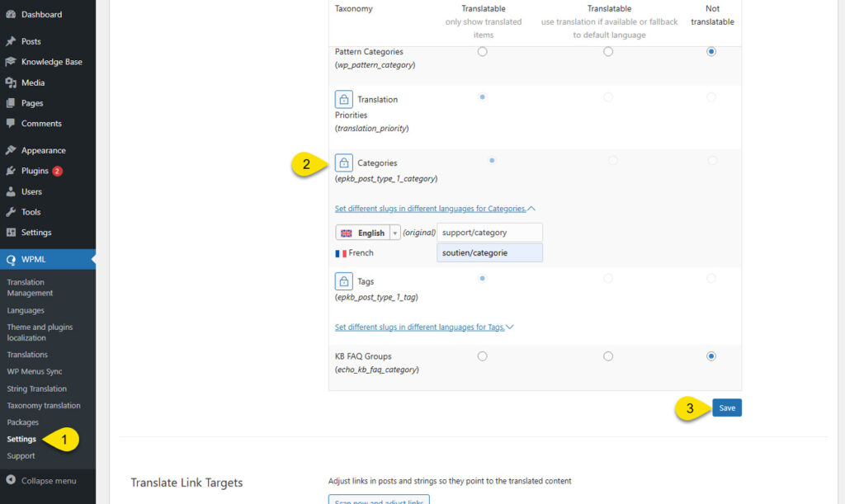
Task: Click lock icon beside Translation Priorities
Action: click(x=344, y=99)
